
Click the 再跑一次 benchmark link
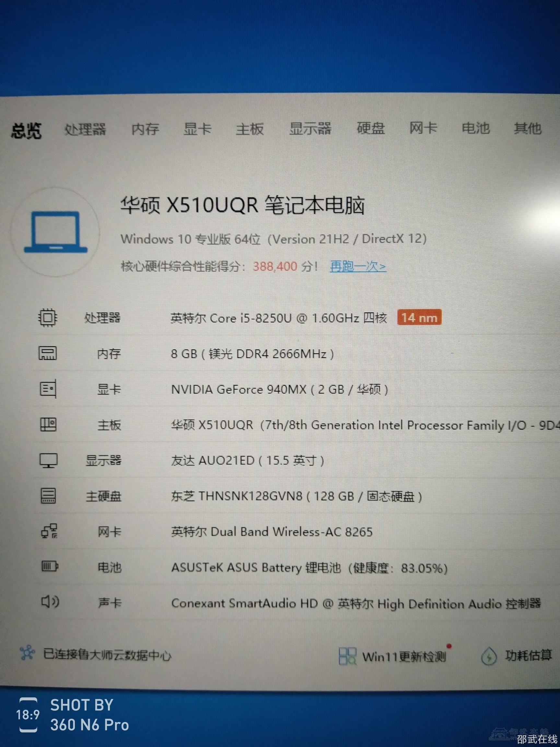(x=358, y=267)
